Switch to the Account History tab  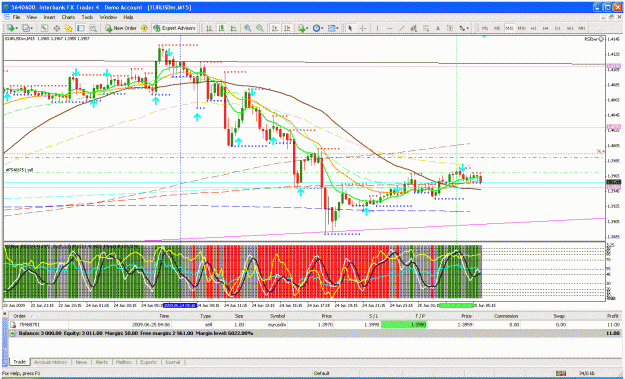(51, 362)
